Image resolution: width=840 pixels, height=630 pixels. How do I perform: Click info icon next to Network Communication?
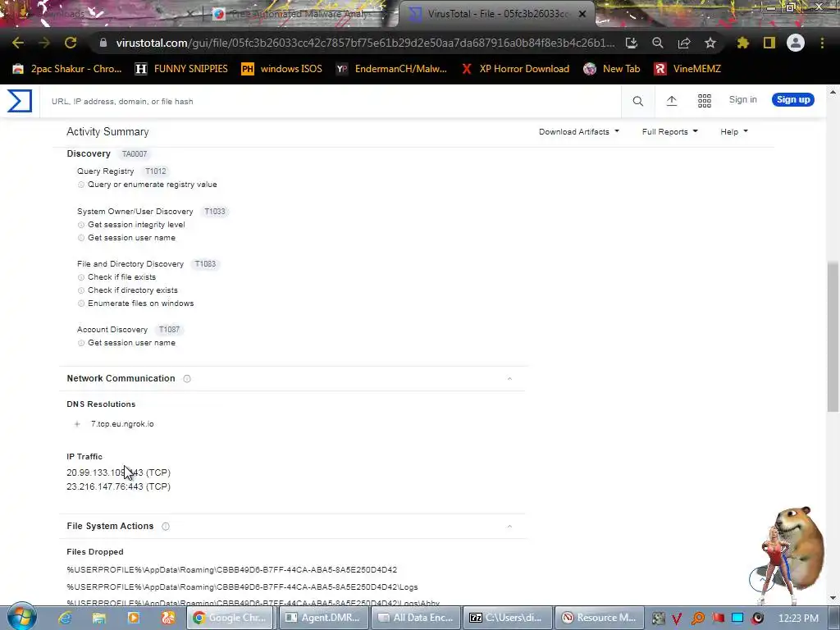click(187, 379)
